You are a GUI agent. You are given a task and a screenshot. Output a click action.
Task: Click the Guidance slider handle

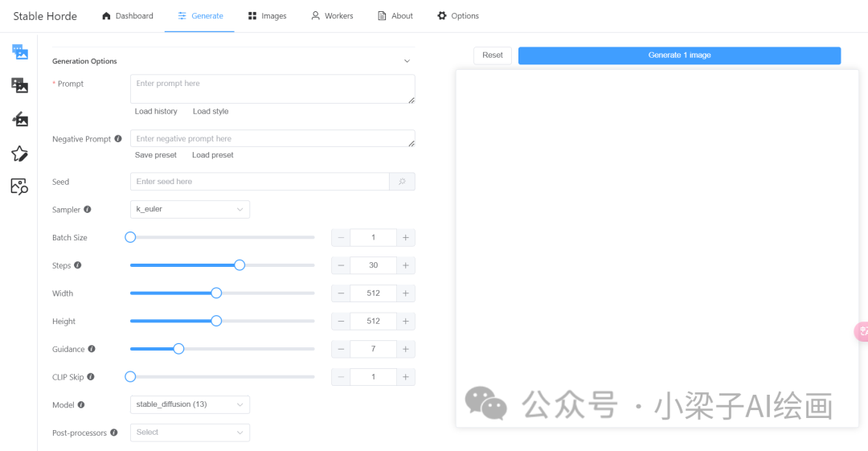click(178, 349)
